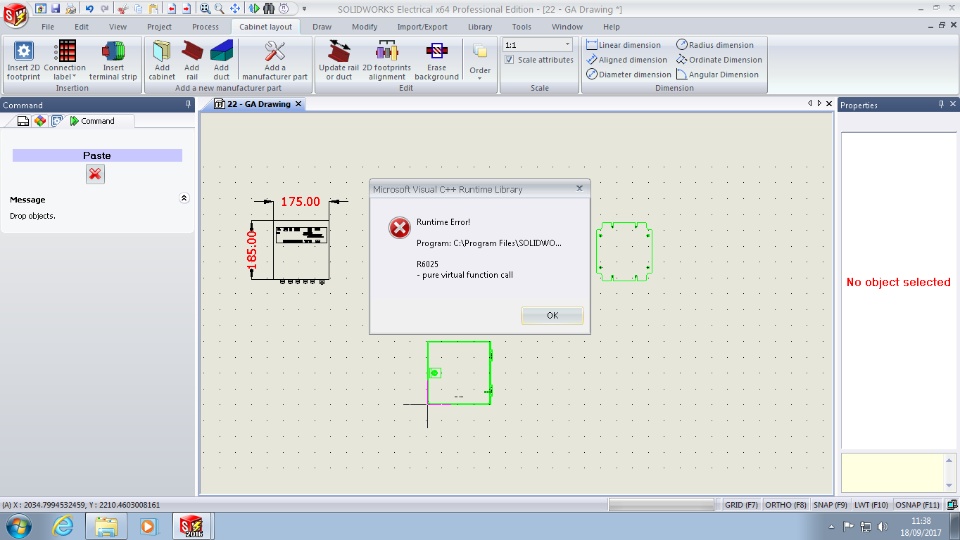Click the Paste clipboard icon in toolbar
The width and height of the screenshot is (960, 540).
pos(154,9)
